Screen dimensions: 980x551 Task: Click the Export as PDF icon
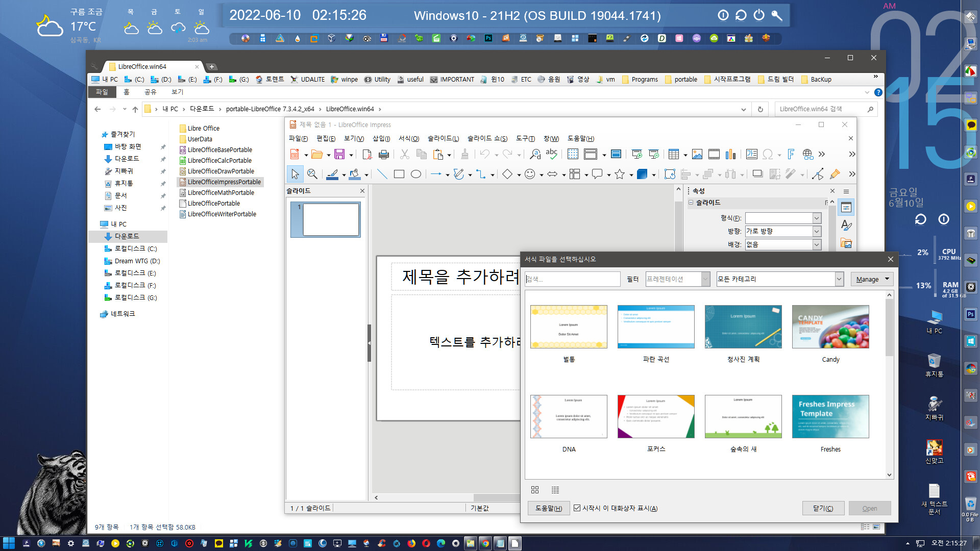coord(366,154)
